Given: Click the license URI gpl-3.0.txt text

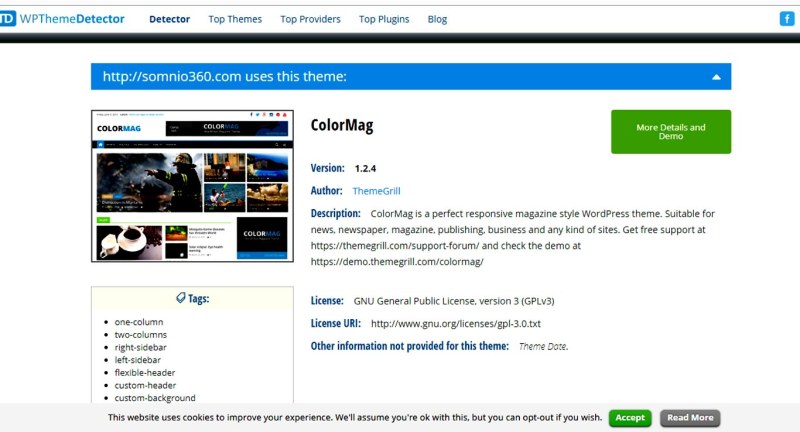Looking at the screenshot, I should click(x=456, y=323).
